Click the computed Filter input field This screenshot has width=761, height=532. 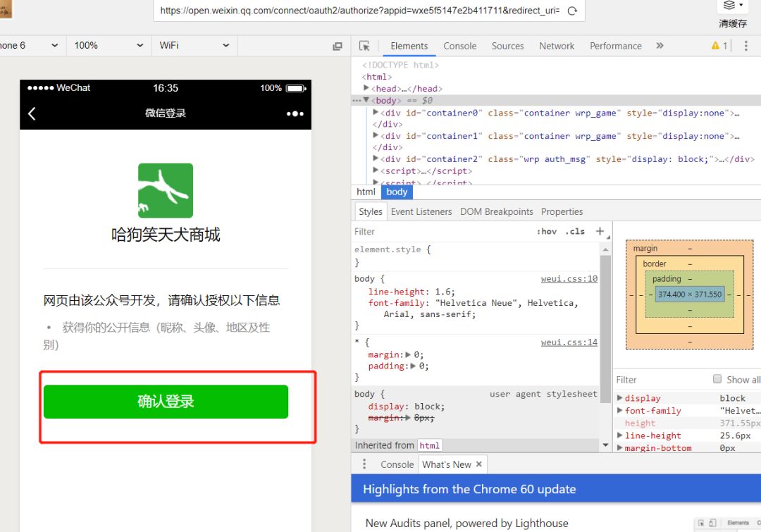click(660, 380)
